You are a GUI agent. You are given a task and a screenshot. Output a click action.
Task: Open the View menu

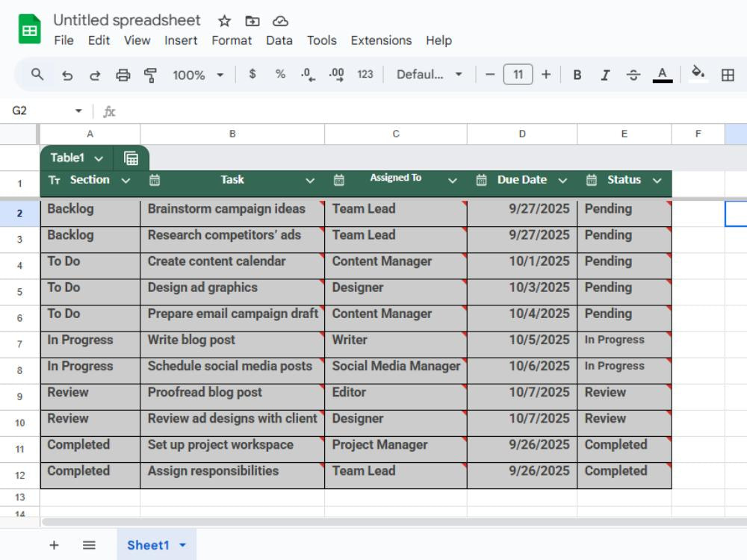tap(137, 40)
